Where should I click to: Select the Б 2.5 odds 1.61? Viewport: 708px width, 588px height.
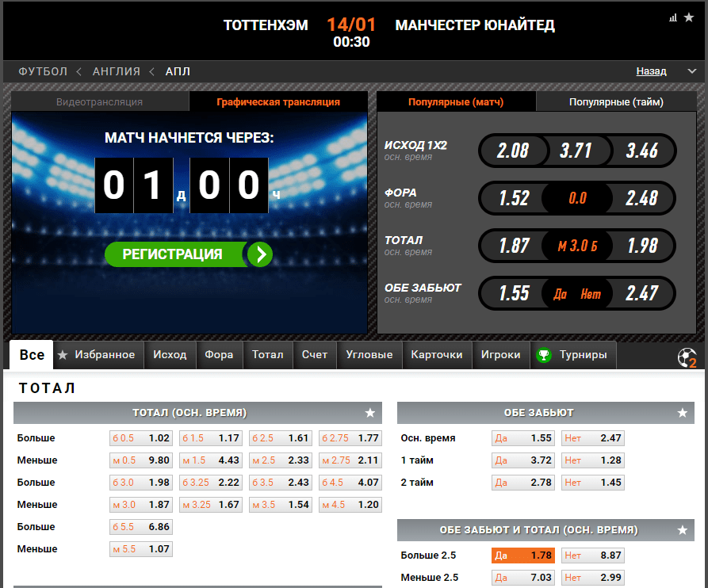(x=281, y=437)
